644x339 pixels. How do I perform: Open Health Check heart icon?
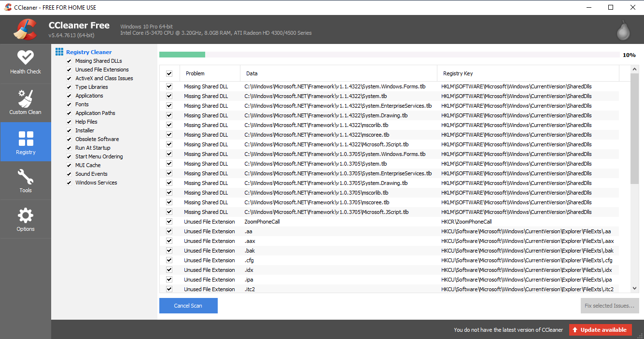click(26, 57)
